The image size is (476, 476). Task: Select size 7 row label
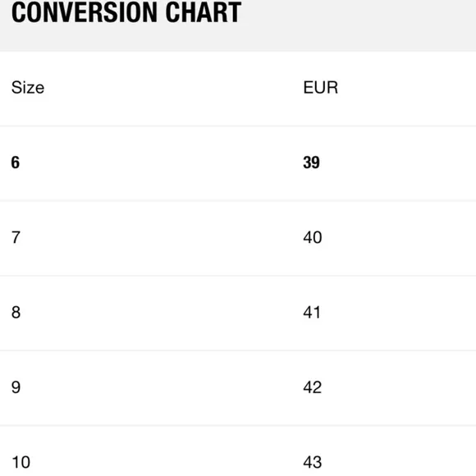(16, 237)
